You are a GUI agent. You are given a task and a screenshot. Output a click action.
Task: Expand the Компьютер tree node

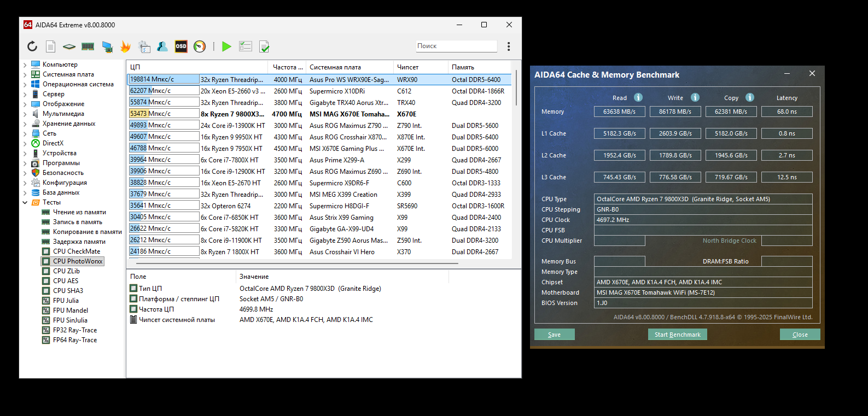point(25,65)
